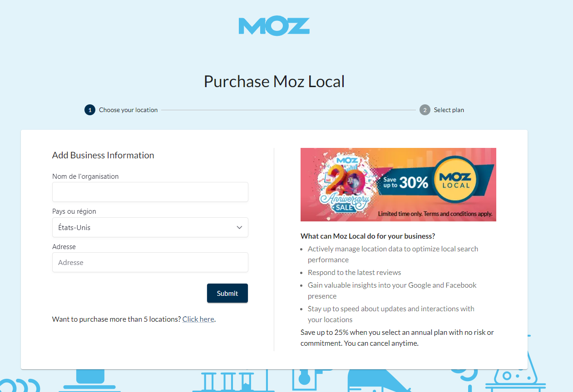Go to the "Select plan" step label
The height and width of the screenshot is (392, 573).
[x=449, y=110]
